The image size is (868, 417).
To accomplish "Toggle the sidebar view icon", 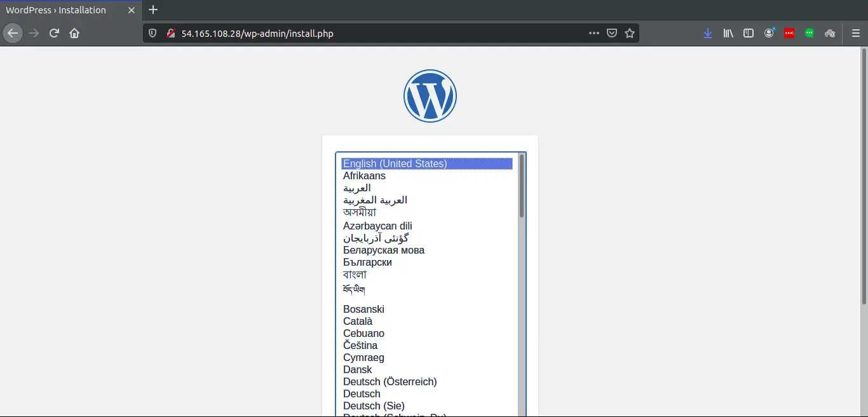I will pyautogui.click(x=749, y=33).
